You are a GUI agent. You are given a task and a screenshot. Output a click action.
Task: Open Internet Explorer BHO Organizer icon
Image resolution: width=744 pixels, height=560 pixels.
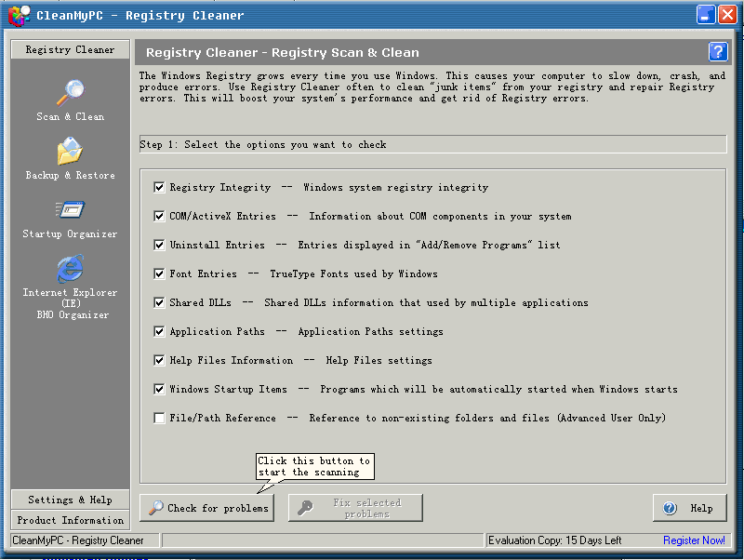[71, 269]
